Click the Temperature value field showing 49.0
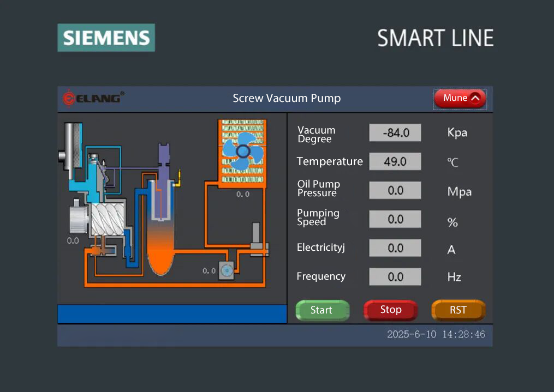Image resolution: width=554 pixels, height=392 pixels. (395, 161)
